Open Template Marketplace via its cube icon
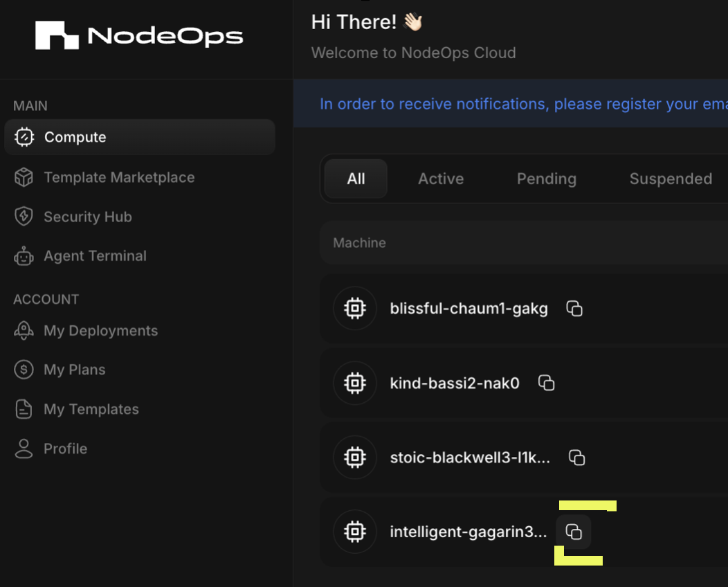The height and width of the screenshot is (587, 728). pos(24,177)
